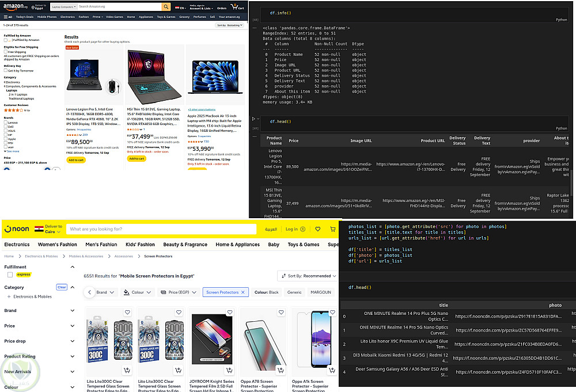Select the Lenovo brand checkbox

(6, 123)
